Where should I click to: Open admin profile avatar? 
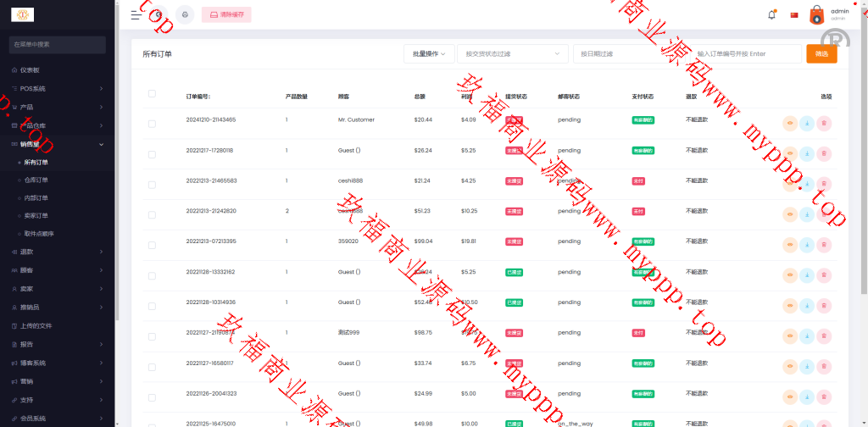816,14
